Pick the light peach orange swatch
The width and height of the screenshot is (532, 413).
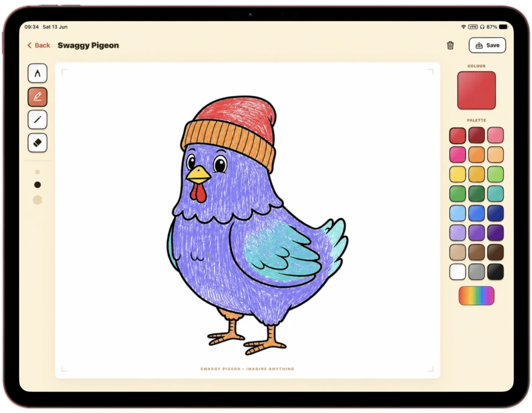pos(496,155)
